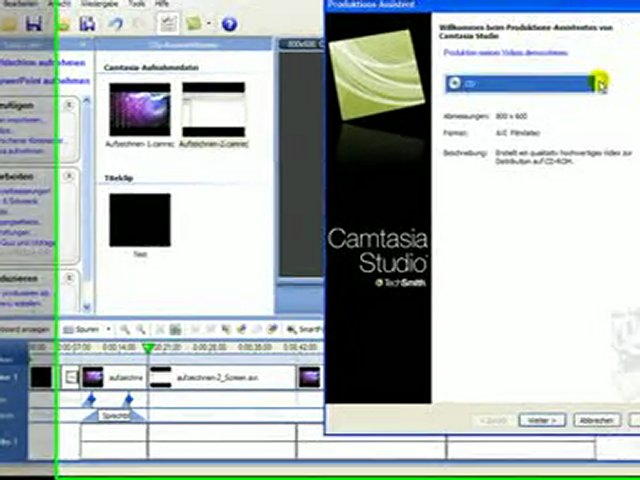Open the Wiedergabe menu
Screen dimensions: 640x480
coord(101,4)
